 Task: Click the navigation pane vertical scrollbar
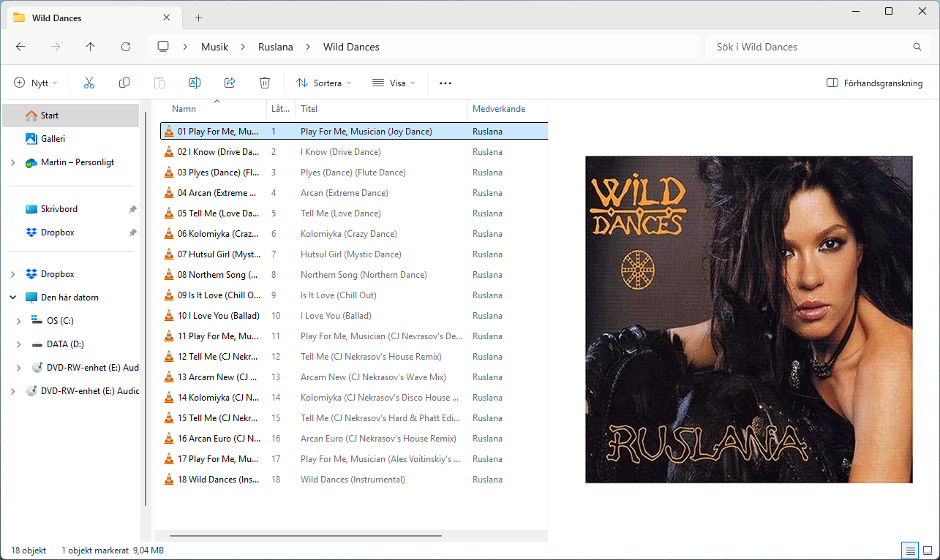146,307
